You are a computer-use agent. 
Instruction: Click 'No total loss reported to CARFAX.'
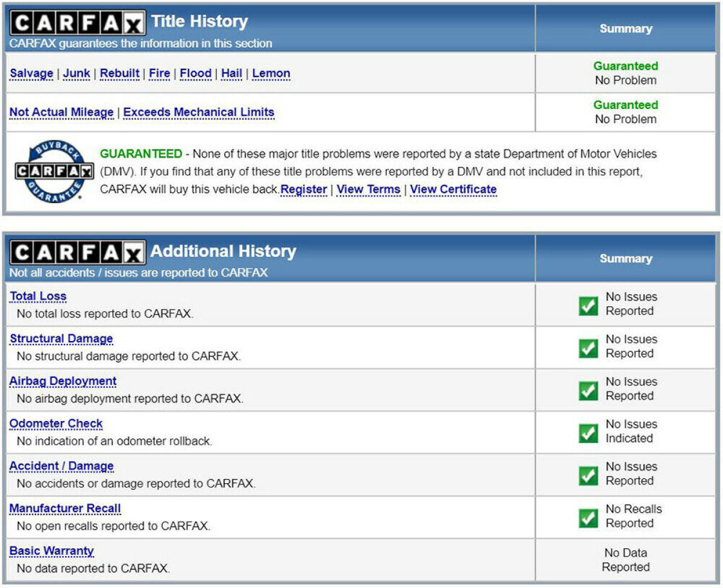[105, 314]
